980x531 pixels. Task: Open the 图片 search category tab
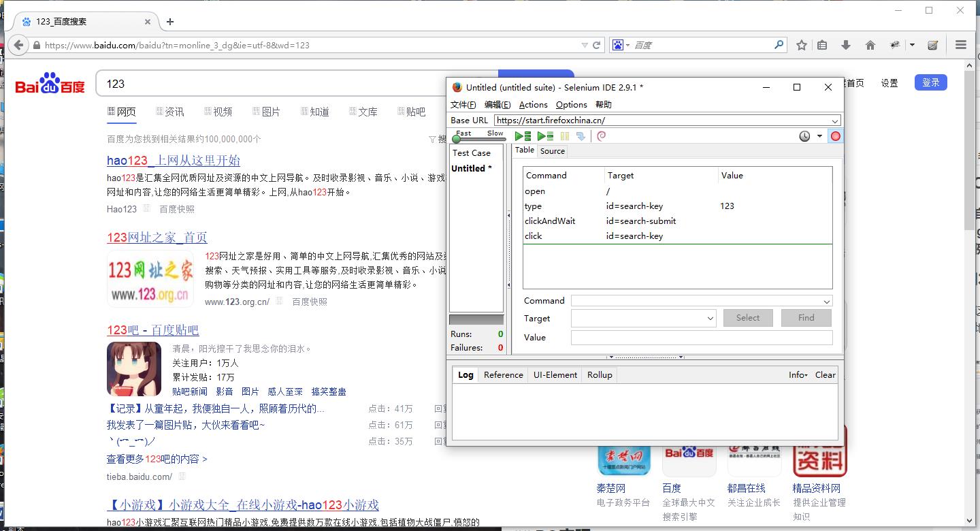coord(266,112)
